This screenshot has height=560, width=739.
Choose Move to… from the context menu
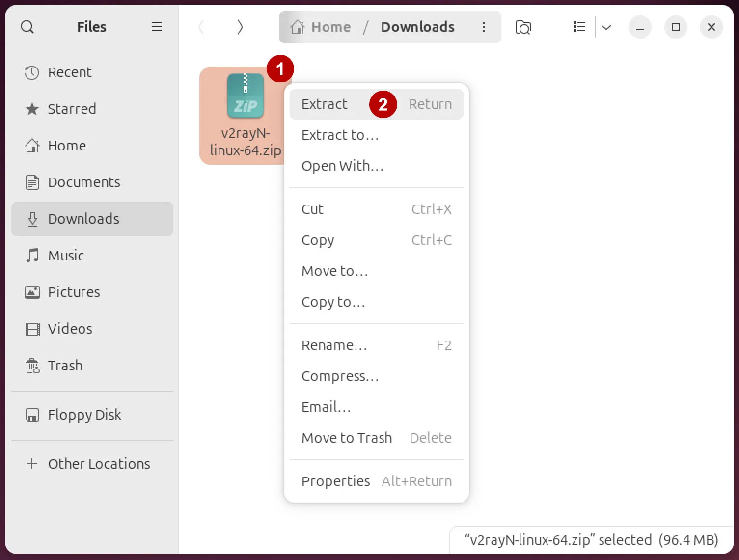pos(376,271)
